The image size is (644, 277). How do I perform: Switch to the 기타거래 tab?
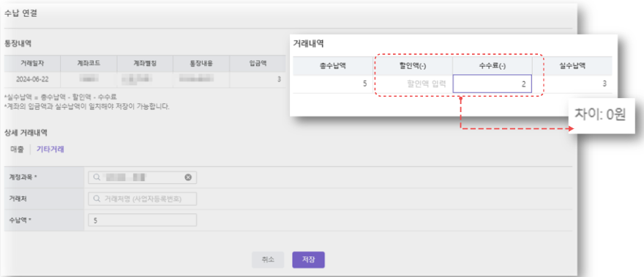point(50,149)
